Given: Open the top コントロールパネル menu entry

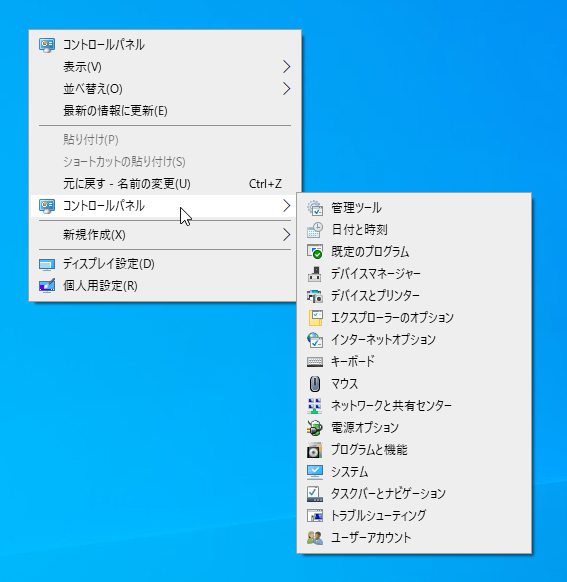Looking at the screenshot, I should coord(165,45).
